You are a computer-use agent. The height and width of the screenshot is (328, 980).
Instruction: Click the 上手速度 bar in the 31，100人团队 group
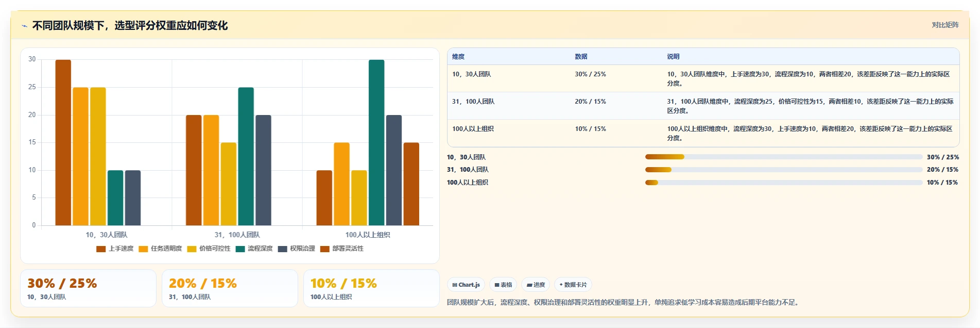pyautogui.click(x=194, y=170)
